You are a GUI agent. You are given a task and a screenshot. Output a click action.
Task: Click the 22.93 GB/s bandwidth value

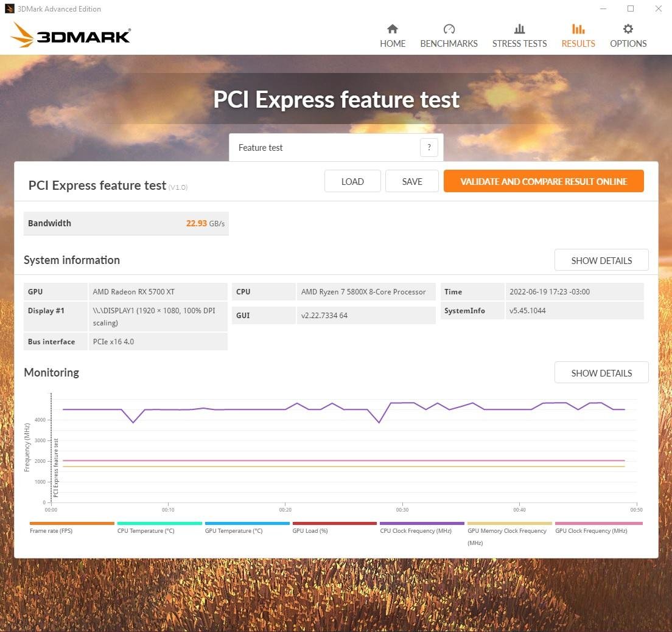coord(205,223)
